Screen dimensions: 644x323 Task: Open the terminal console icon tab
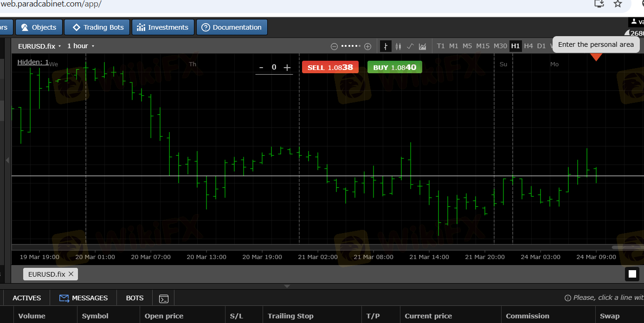pos(164,299)
